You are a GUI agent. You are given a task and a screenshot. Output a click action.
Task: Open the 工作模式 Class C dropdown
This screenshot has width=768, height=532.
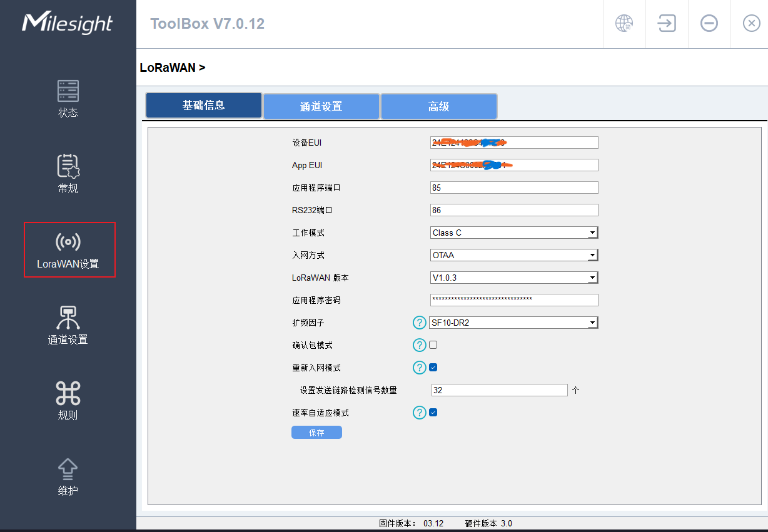coord(514,233)
